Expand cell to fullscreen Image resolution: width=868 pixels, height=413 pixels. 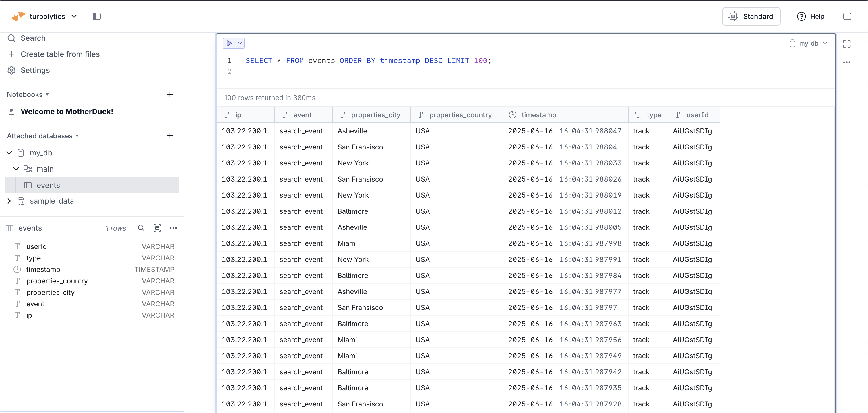846,44
